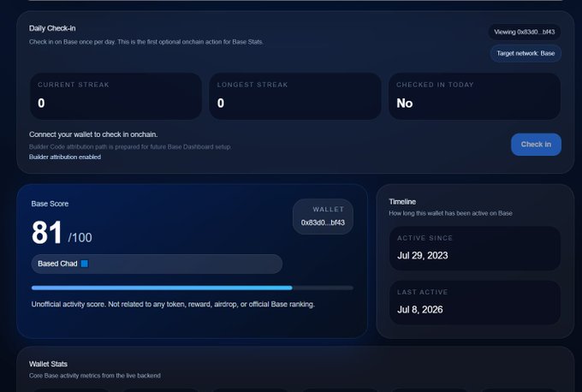Image resolution: width=582 pixels, height=392 pixels.
Task: Click the Active Since Jul 29, 2023 card
Action: tap(475, 248)
